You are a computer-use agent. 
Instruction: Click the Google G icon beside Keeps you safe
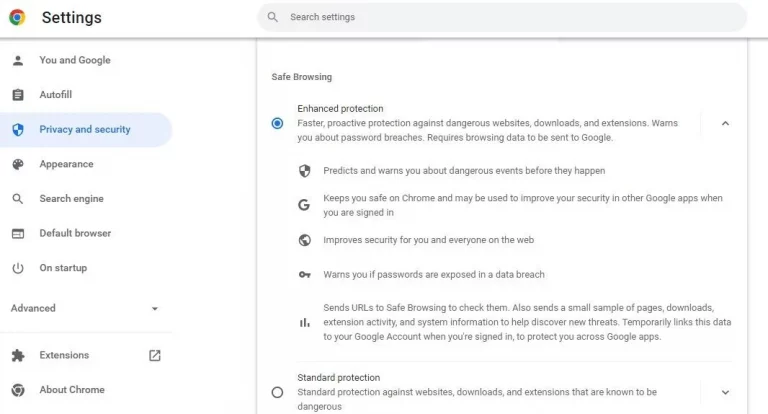click(x=304, y=205)
